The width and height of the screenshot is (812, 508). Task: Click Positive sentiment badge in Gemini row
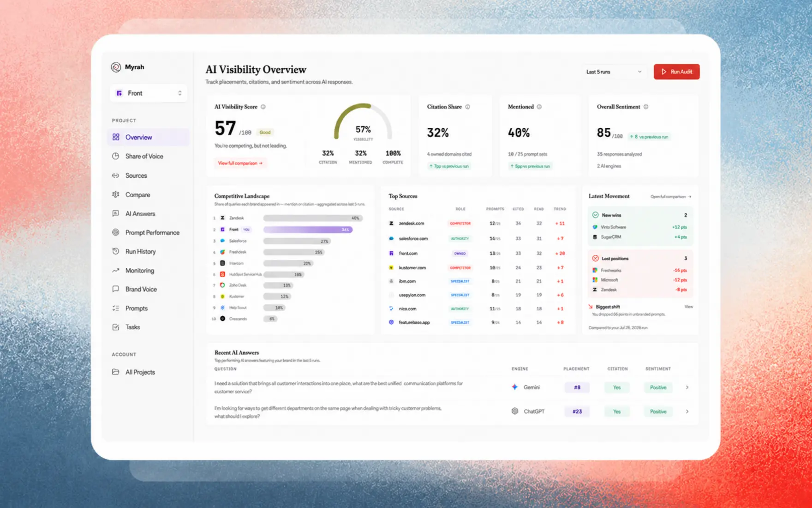pos(658,387)
